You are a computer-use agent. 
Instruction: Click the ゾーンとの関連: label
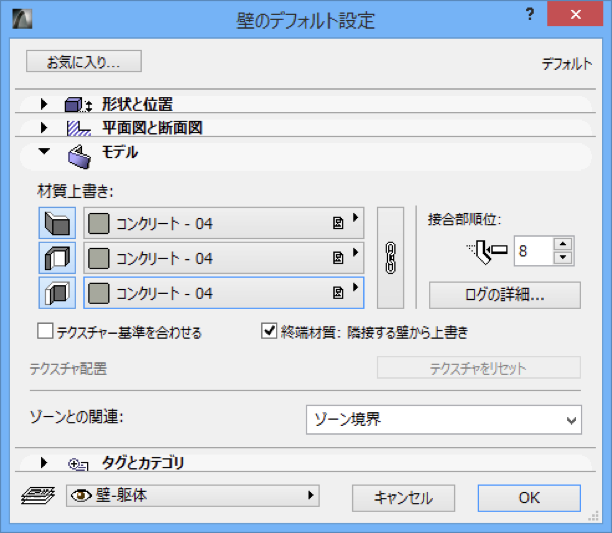tap(76, 417)
